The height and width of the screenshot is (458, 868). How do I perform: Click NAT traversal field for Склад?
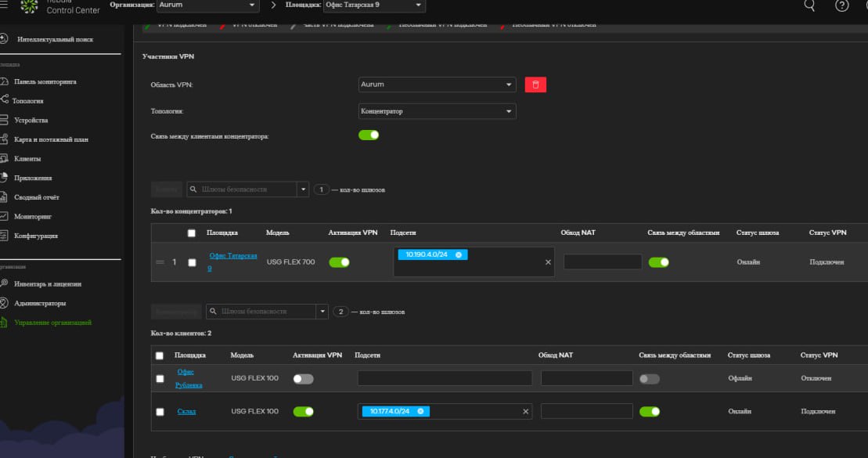(x=587, y=412)
